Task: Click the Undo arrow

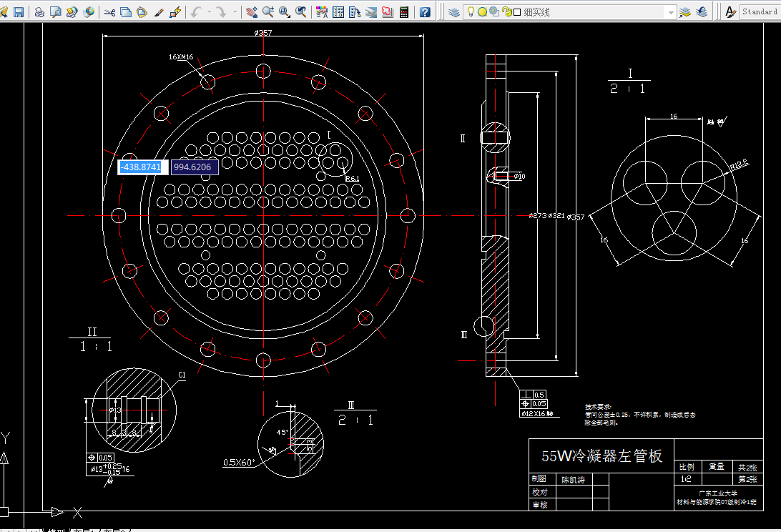Action: tap(196, 12)
